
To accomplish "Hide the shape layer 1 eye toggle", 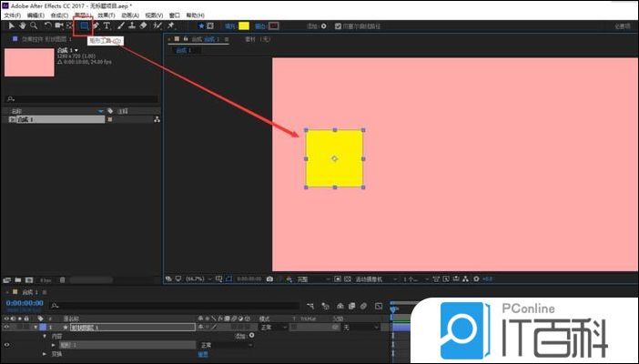I will [x=6, y=327].
